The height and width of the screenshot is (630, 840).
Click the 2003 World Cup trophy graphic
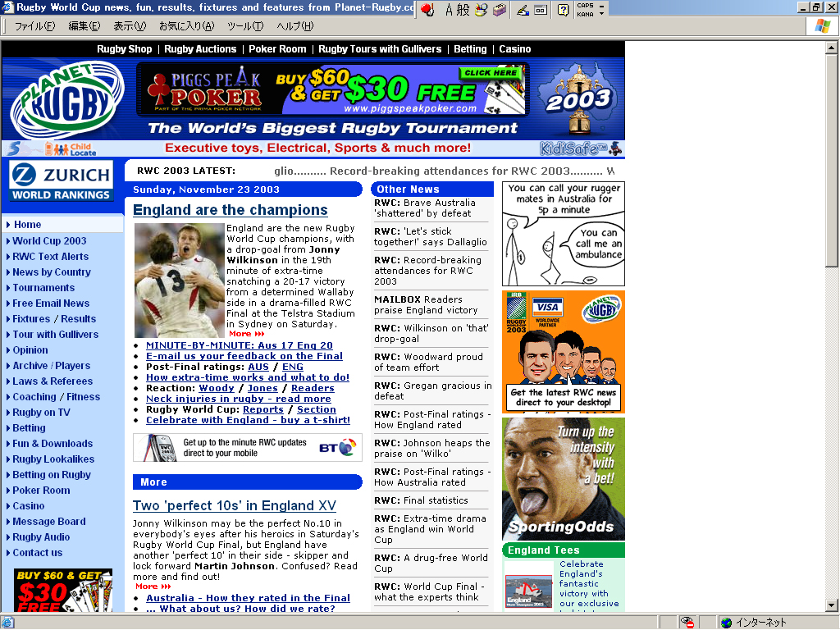click(x=578, y=99)
